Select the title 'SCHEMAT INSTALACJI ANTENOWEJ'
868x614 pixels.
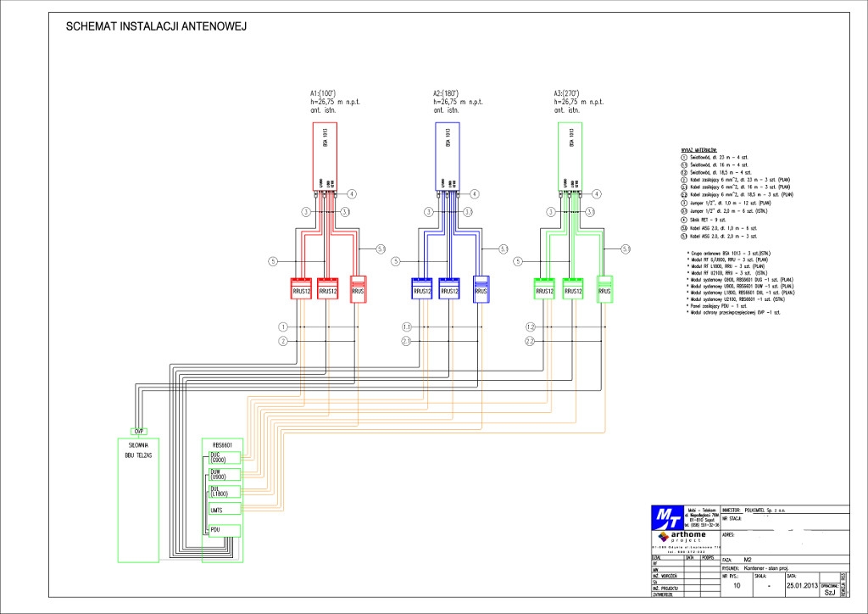point(156,26)
